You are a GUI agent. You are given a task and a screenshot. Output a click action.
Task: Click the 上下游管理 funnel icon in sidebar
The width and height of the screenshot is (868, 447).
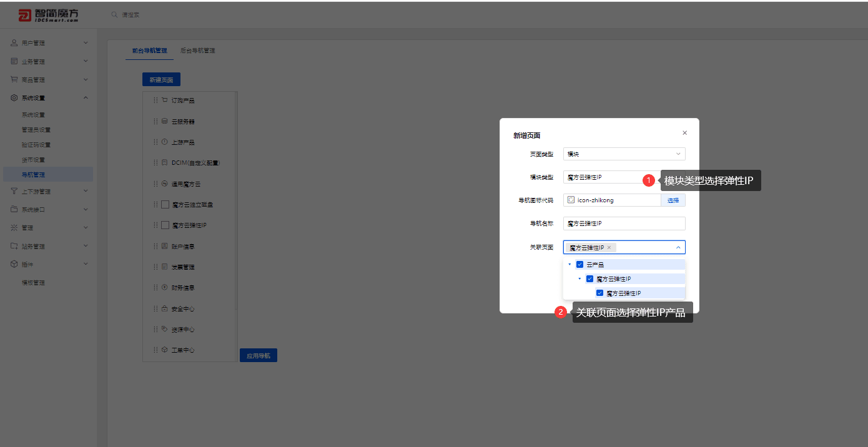14,191
